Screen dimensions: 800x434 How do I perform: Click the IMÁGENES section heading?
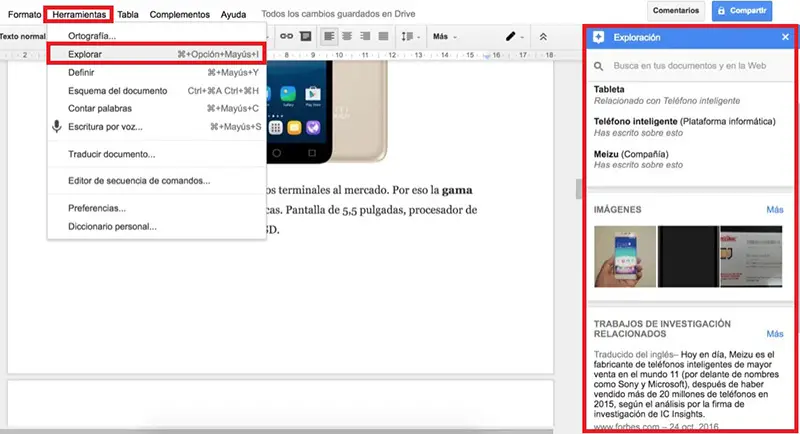[x=617, y=210]
